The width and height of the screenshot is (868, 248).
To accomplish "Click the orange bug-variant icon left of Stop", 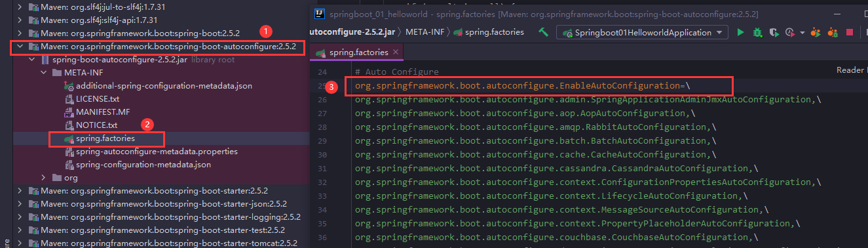I will [x=833, y=32].
